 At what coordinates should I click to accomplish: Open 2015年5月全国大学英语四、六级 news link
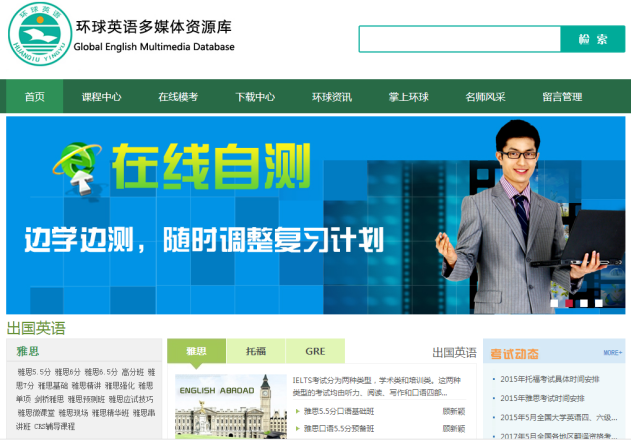pyautogui.click(x=559, y=417)
